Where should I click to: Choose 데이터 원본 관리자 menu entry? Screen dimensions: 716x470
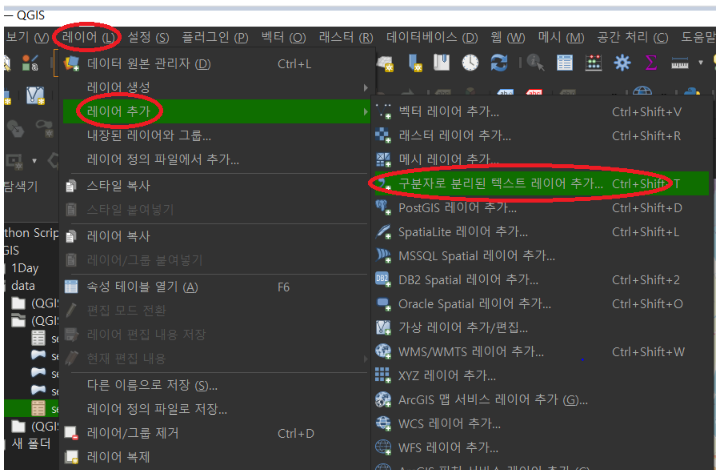click(x=216, y=63)
